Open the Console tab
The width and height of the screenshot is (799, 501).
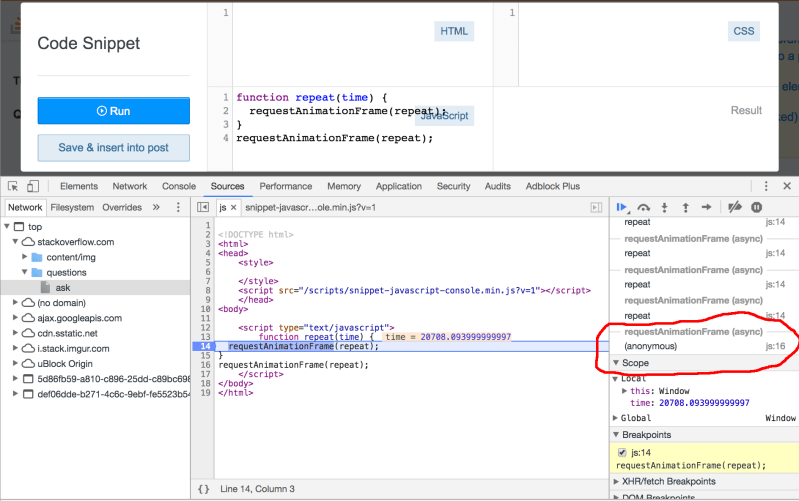pos(179,187)
